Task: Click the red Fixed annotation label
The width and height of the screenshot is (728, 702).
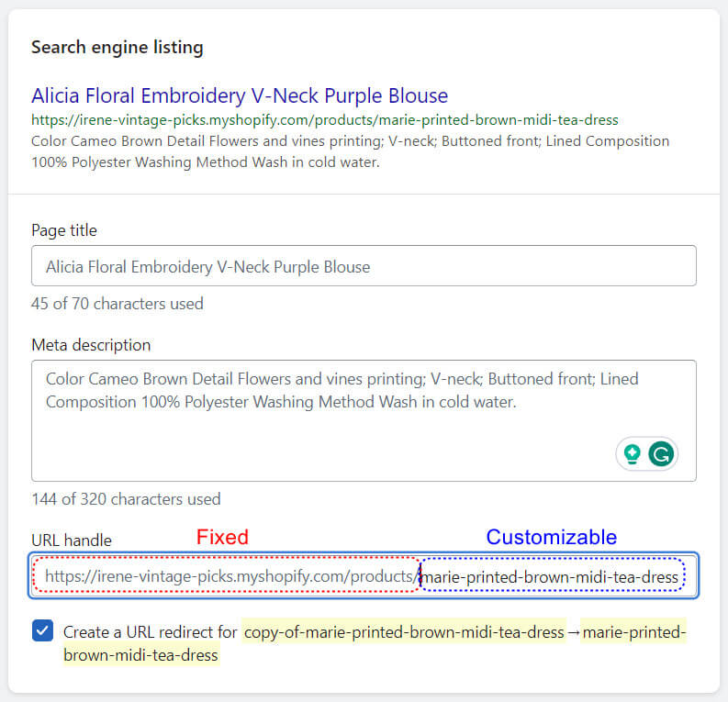Action: point(222,538)
